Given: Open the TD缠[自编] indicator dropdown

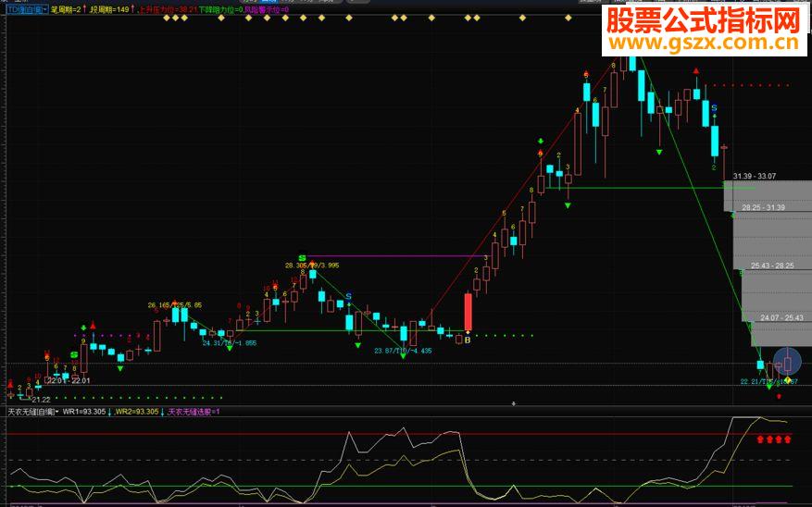Looking at the screenshot, I should point(28,9).
